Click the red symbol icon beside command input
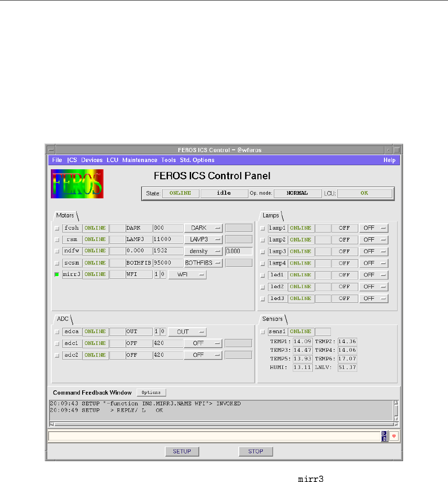 tap(394, 436)
